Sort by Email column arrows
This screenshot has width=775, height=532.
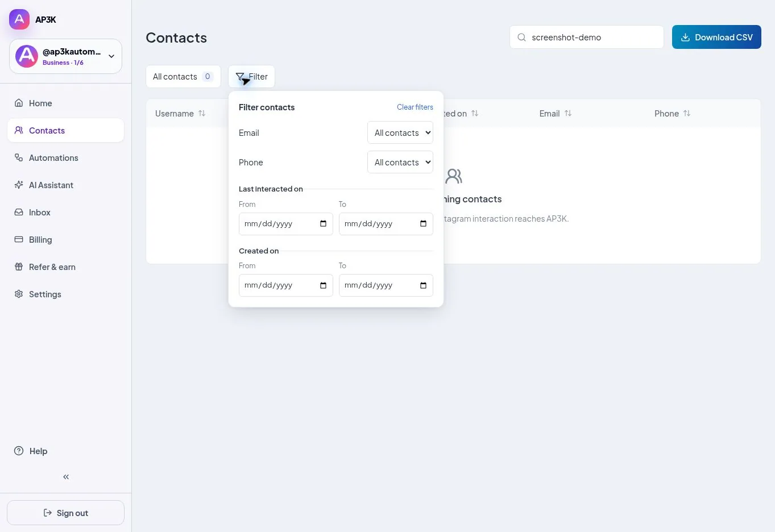pyautogui.click(x=568, y=113)
